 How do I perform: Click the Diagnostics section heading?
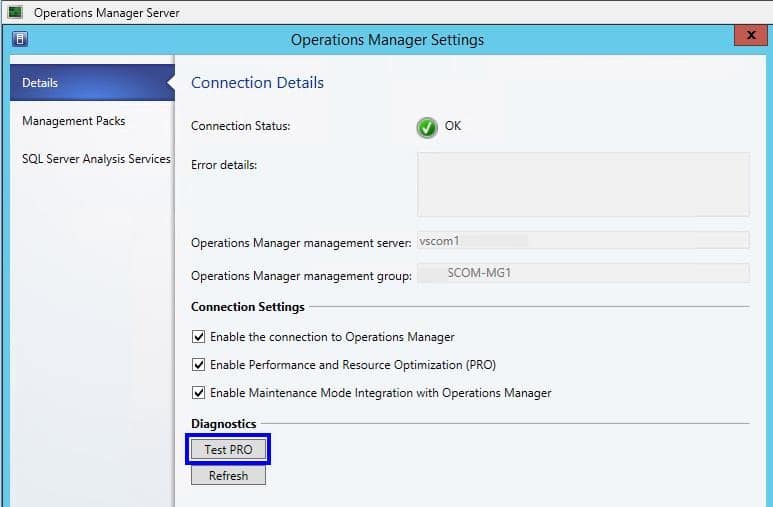tap(223, 424)
